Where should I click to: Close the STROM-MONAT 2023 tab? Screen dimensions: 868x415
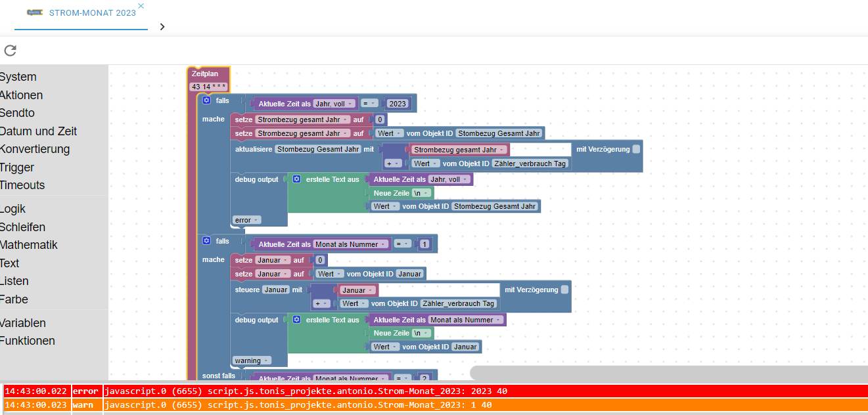(141, 6)
